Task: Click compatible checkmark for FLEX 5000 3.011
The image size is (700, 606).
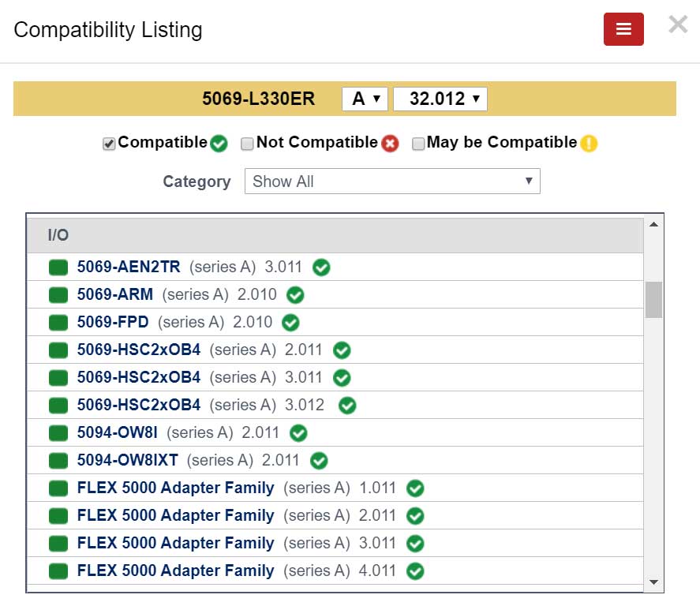Action: 415,544
